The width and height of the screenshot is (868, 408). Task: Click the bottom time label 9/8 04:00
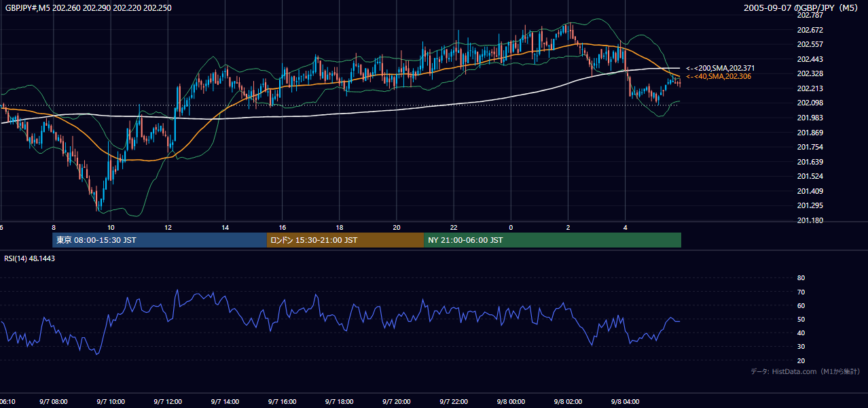pyautogui.click(x=625, y=402)
